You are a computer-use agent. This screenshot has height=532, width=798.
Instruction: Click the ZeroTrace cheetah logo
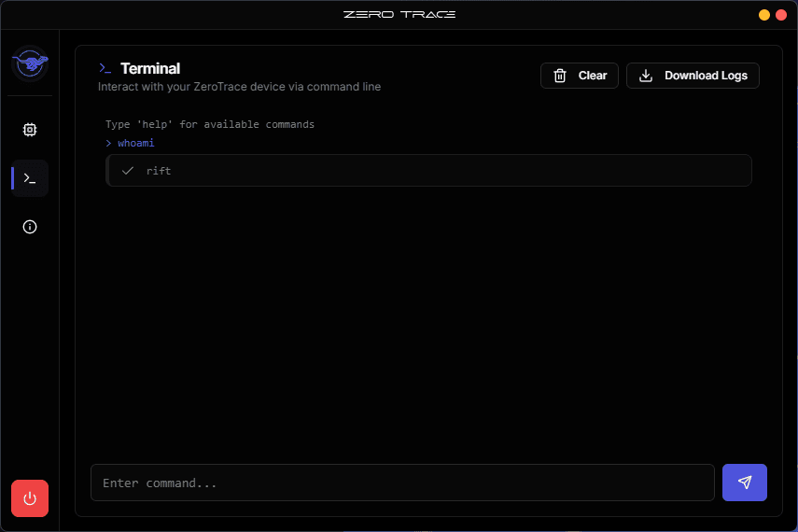(x=30, y=64)
